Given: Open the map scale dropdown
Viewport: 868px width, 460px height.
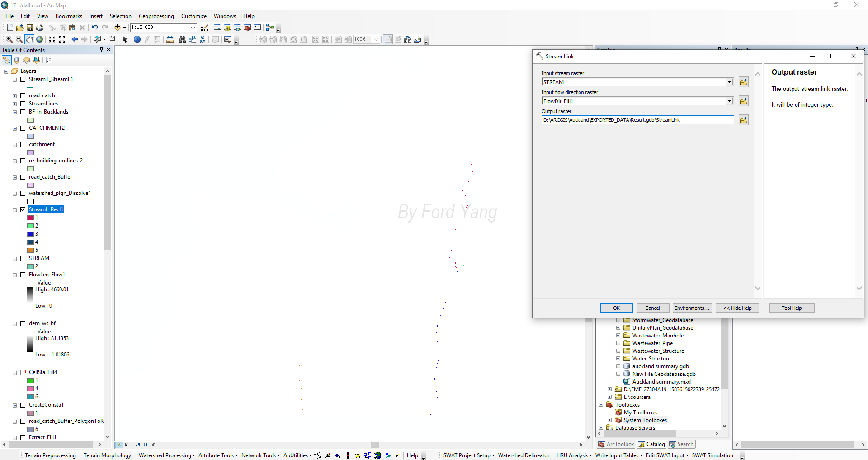Looking at the screenshot, I should [x=193, y=28].
